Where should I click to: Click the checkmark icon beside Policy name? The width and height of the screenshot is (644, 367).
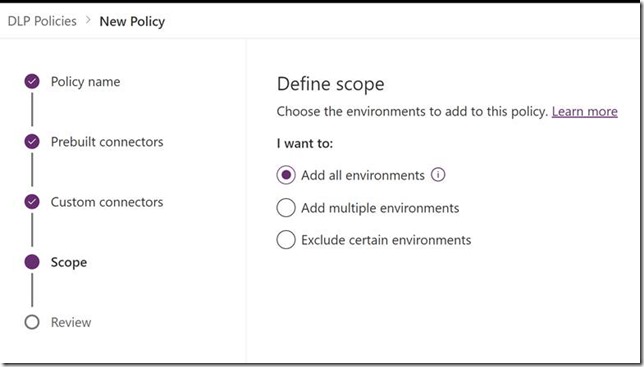[x=32, y=81]
